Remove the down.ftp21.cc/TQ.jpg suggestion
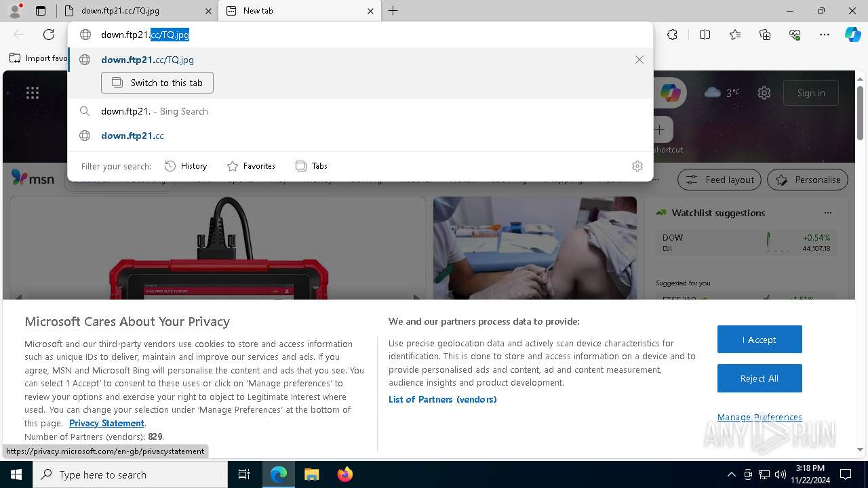This screenshot has height=488, width=868. coord(639,60)
